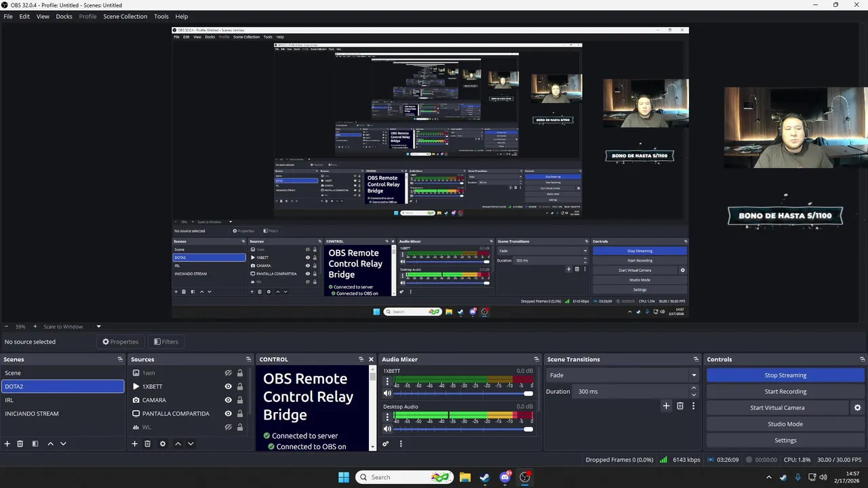Unlock the CAMARA source

[x=239, y=400]
